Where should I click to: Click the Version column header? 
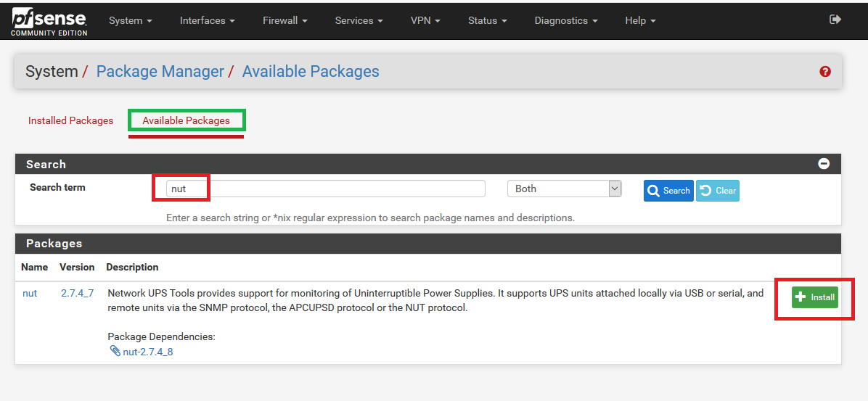[x=77, y=267]
